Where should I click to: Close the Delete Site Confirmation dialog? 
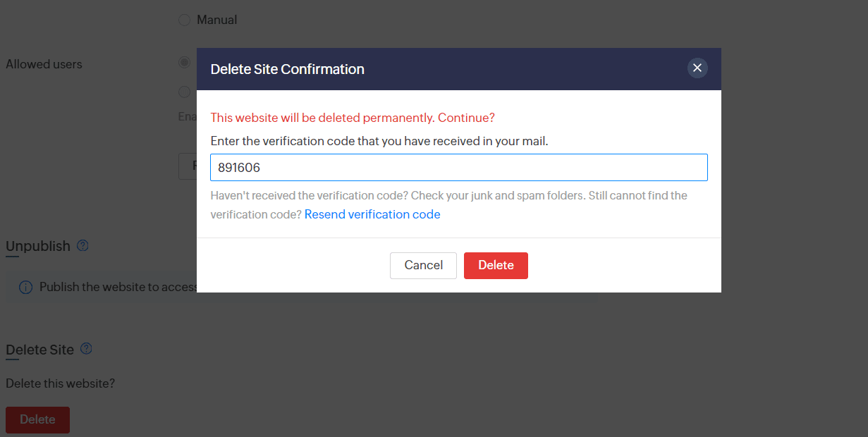[x=697, y=68]
